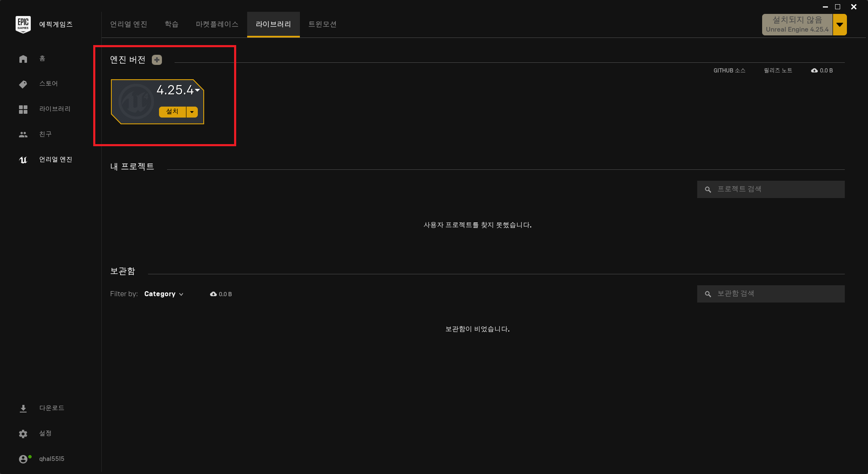Expand the 4.25.4 version number dropdown

[x=197, y=90]
